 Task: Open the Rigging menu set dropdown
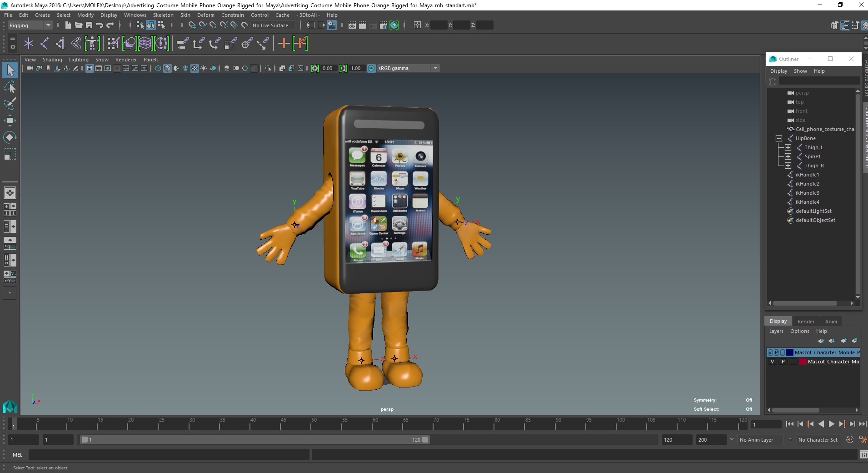(30, 25)
